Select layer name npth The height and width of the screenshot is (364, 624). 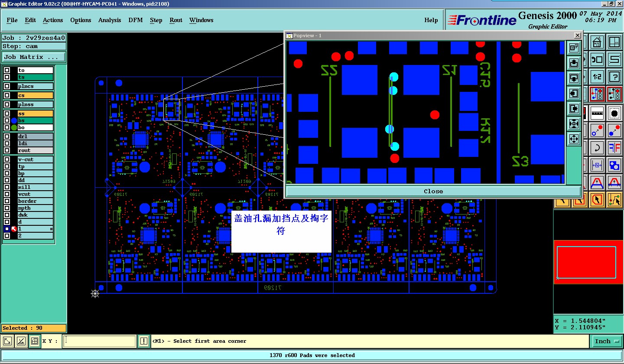click(x=36, y=208)
